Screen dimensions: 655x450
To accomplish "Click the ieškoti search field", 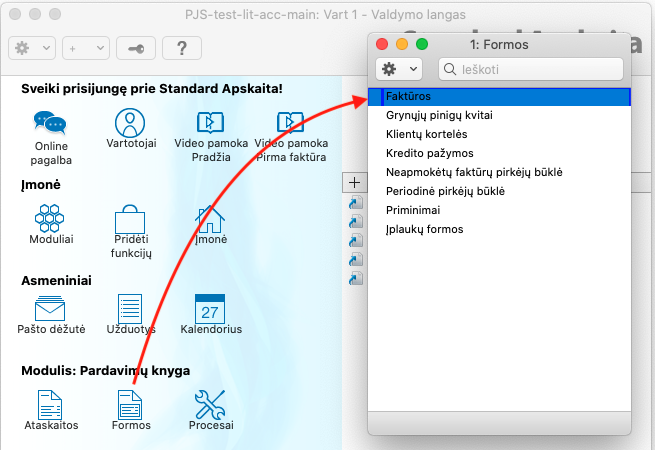I will click(540, 70).
